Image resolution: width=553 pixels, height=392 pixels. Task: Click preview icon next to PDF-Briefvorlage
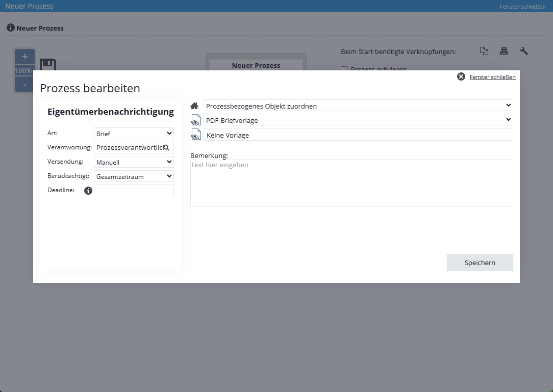coord(196,120)
